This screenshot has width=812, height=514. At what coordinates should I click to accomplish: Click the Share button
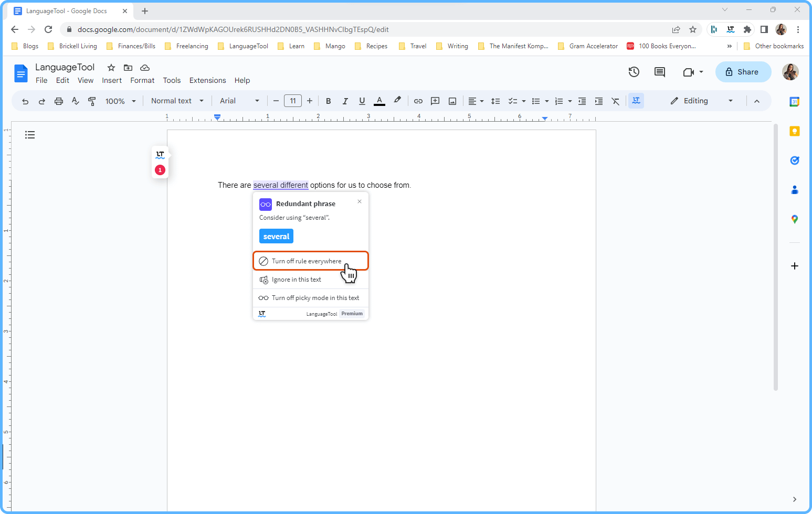point(743,72)
